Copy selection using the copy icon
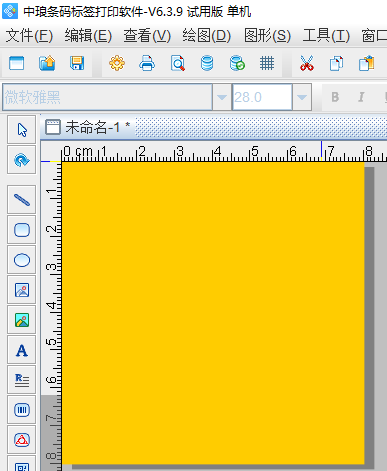The image size is (387, 471). 336,63
